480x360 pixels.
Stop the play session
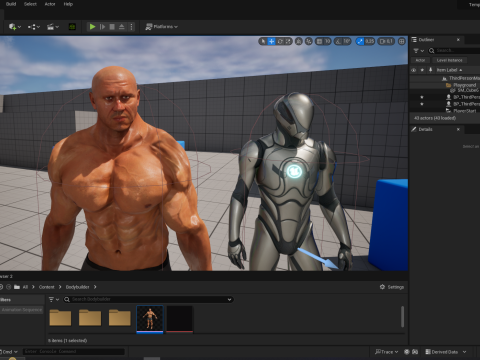[x=112, y=27]
